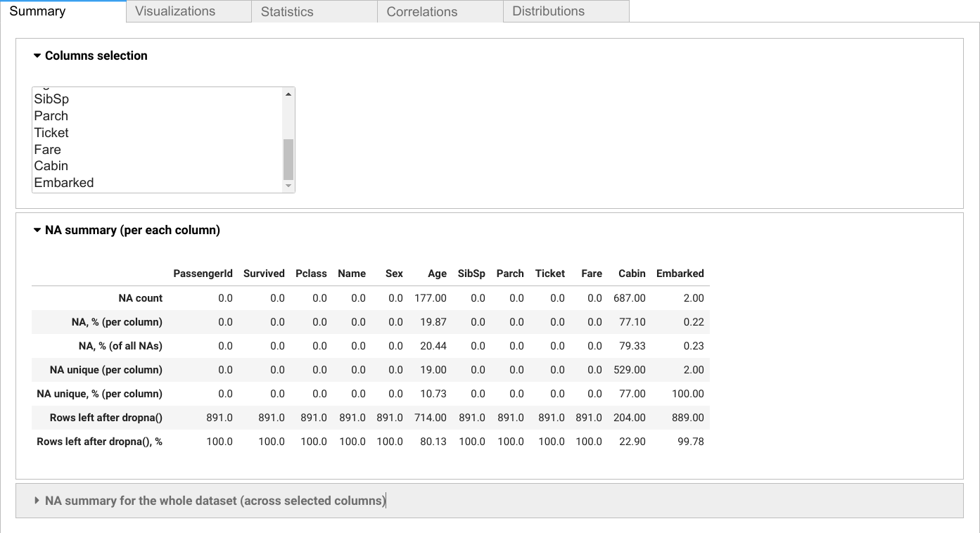Click the NA unique, % (per column) label
The height and width of the screenshot is (533, 980).
tap(99, 394)
